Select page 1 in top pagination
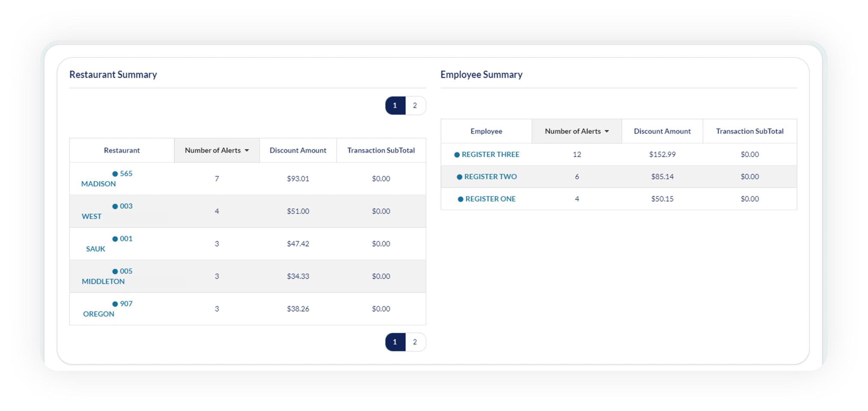 pyautogui.click(x=395, y=105)
